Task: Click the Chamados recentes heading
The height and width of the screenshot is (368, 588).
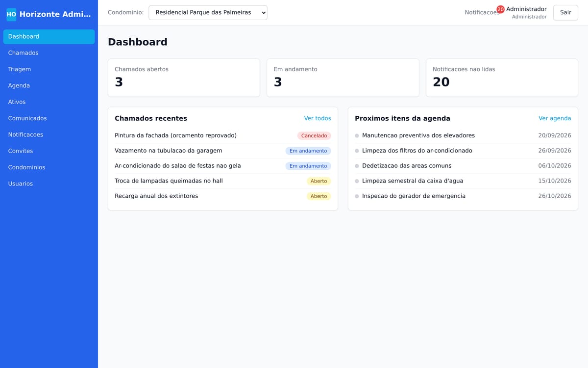Action: [151, 118]
